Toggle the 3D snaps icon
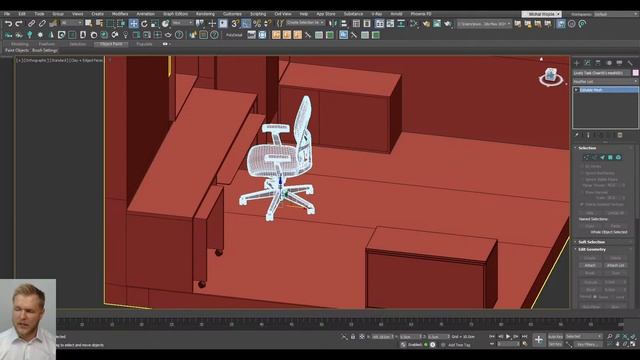 coord(236,24)
